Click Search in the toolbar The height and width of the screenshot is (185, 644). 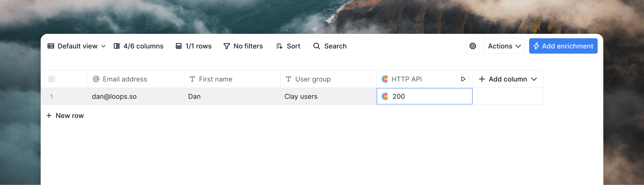(x=330, y=46)
